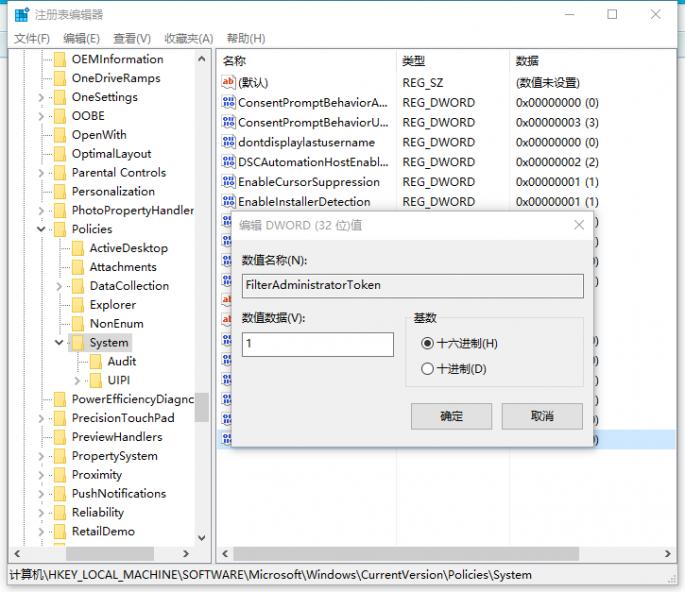Click the tree pane horizontal scrollbar thumb

coord(110,554)
